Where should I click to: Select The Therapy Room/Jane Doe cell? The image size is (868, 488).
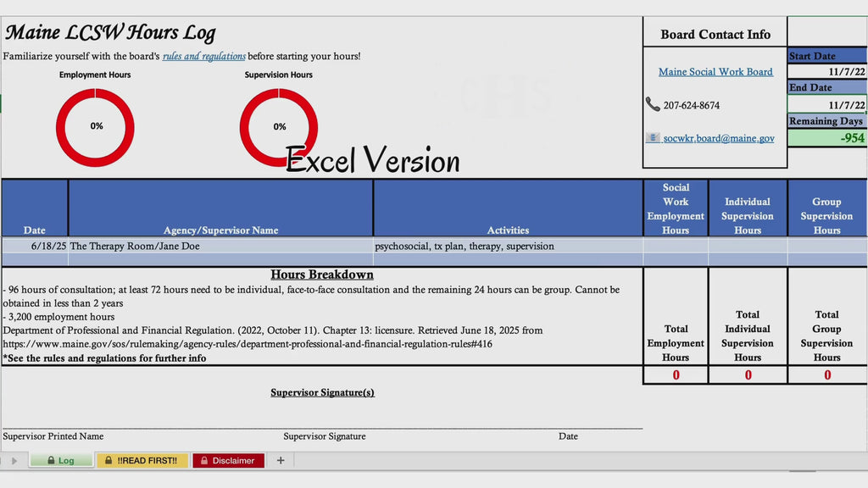coord(221,247)
